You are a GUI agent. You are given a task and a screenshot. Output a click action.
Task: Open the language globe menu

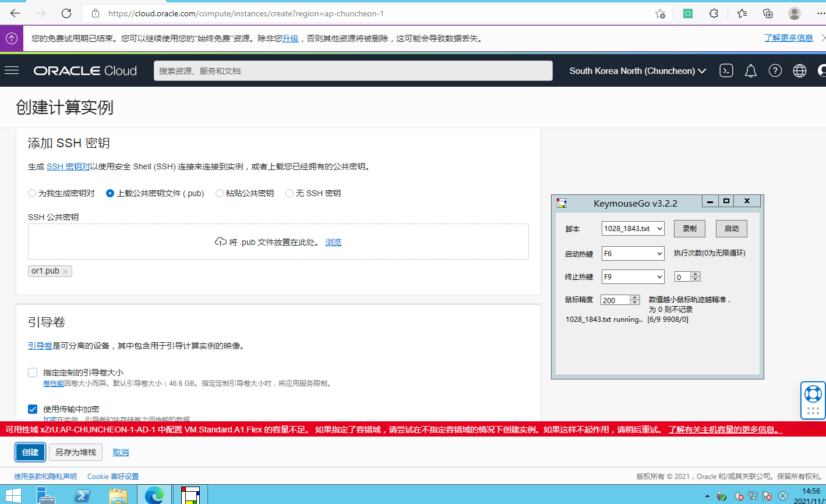800,70
